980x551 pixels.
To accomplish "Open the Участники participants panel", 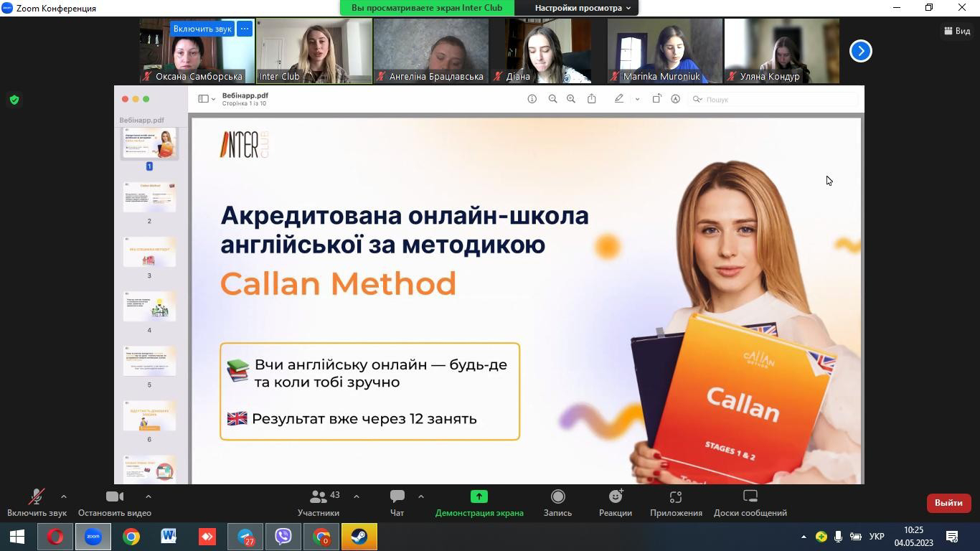I will point(319,502).
